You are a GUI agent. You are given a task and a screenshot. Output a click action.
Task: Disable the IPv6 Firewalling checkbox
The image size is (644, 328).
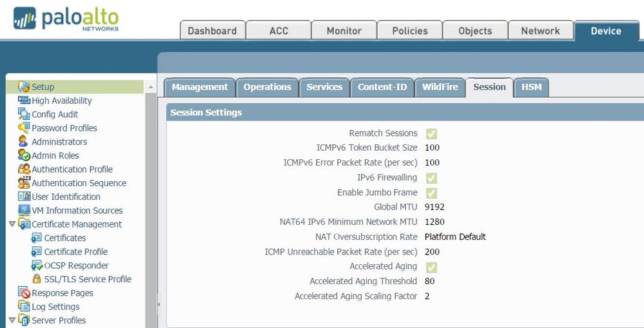431,178
